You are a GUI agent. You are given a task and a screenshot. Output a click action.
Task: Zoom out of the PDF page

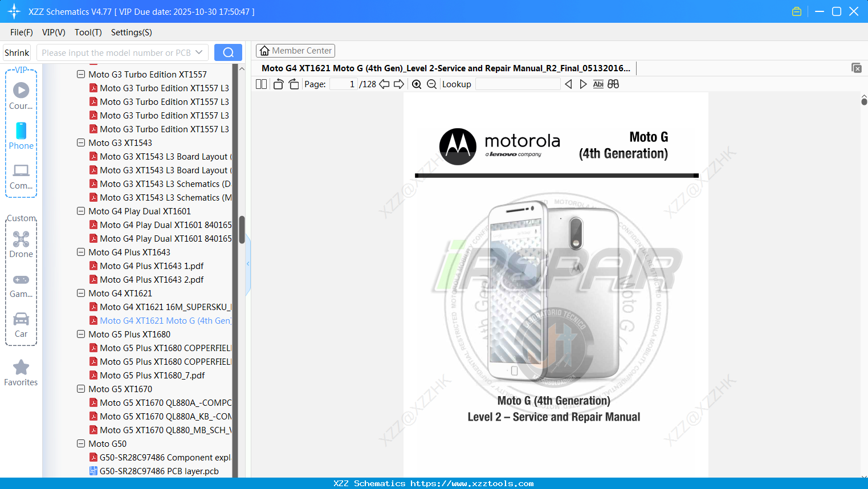pyautogui.click(x=431, y=84)
